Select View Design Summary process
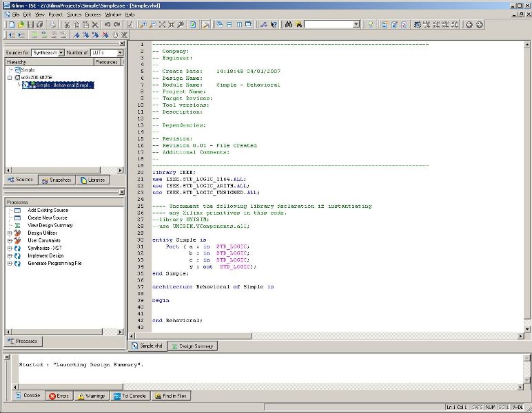Screen dimensions: 532x413 [x=50, y=225]
